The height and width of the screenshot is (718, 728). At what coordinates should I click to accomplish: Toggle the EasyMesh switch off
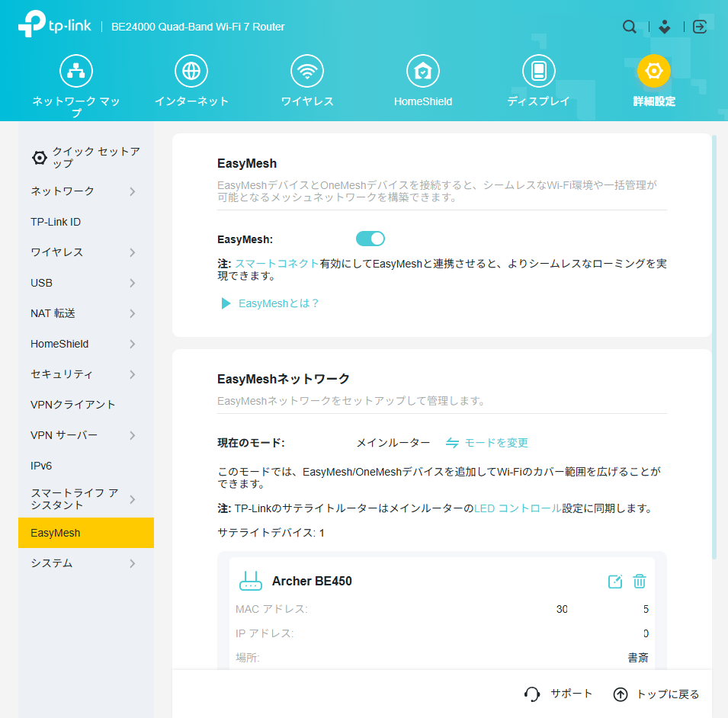pyautogui.click(x=370, y=239)
